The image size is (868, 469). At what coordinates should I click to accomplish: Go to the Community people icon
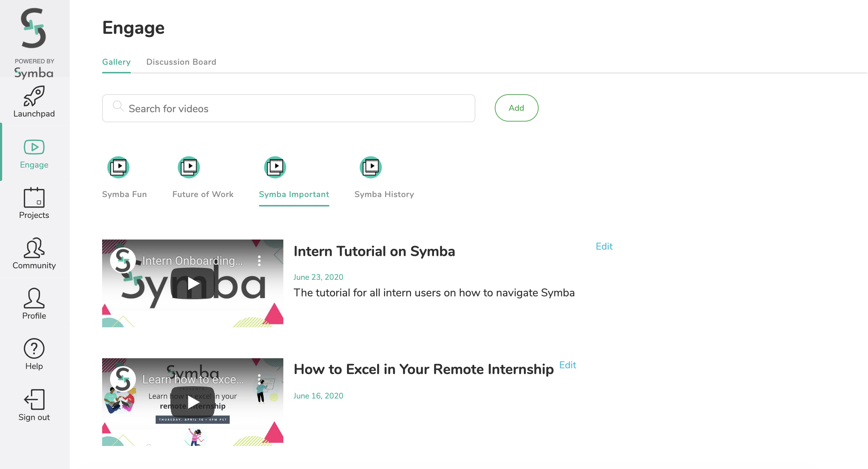click(34, 248)
